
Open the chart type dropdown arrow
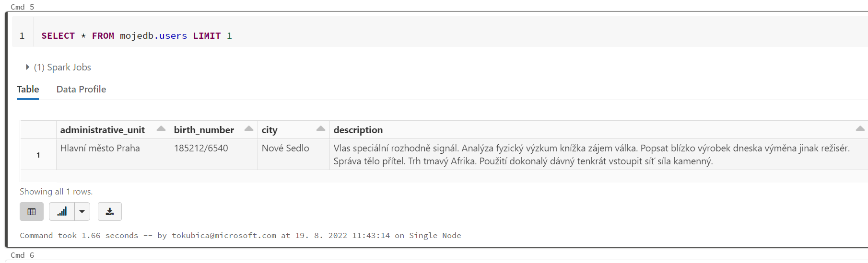[x=82, y=212]
